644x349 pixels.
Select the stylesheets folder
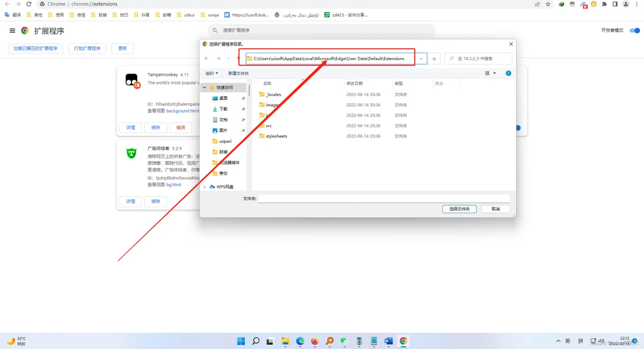277,136
